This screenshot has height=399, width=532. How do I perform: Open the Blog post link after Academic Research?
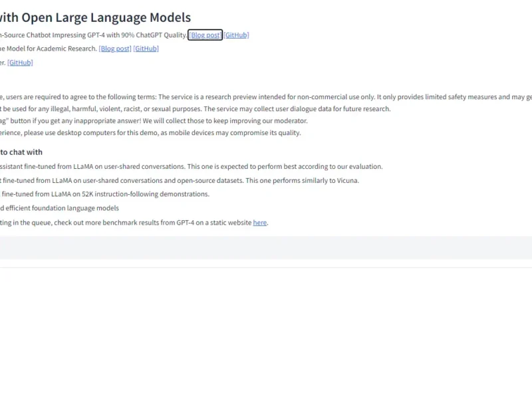pos(115,49)
